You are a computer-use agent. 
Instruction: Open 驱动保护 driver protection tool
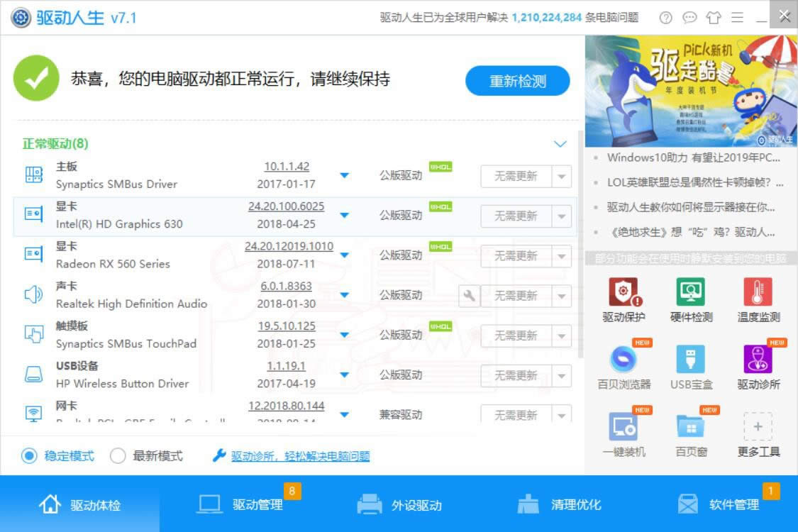click(624, 300)
